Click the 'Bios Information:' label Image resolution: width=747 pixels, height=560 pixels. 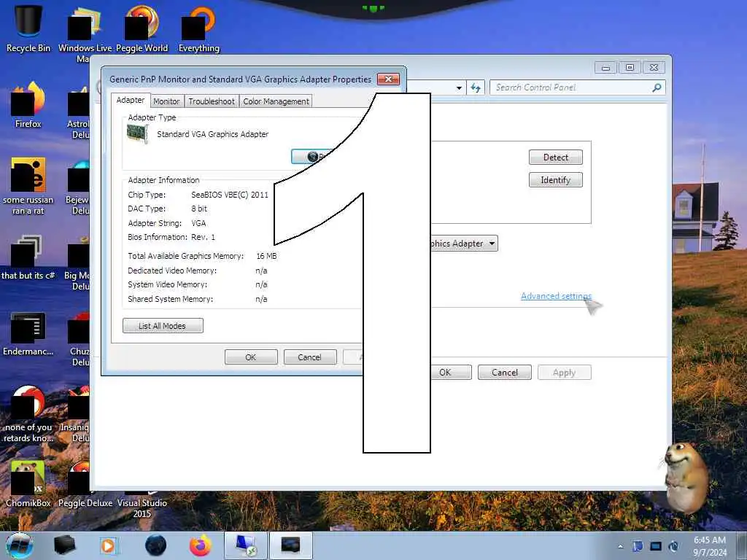tap(158, 237)
